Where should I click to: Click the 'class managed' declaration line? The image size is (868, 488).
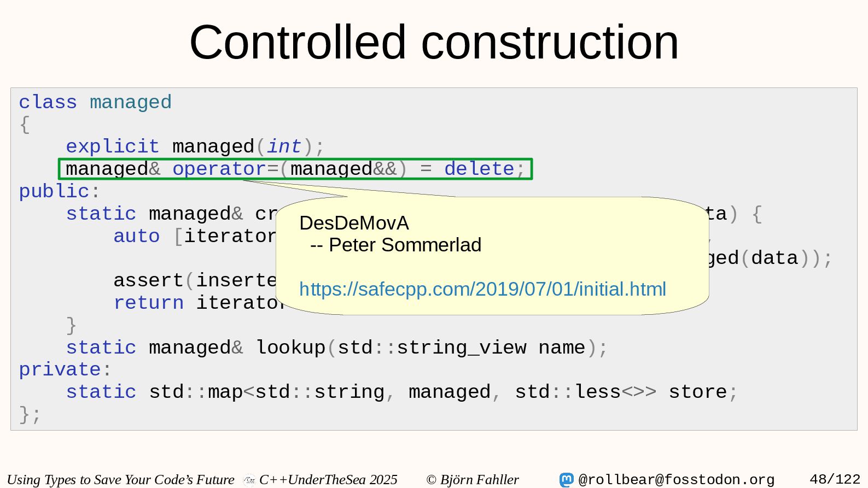click(x=95, y=102)
